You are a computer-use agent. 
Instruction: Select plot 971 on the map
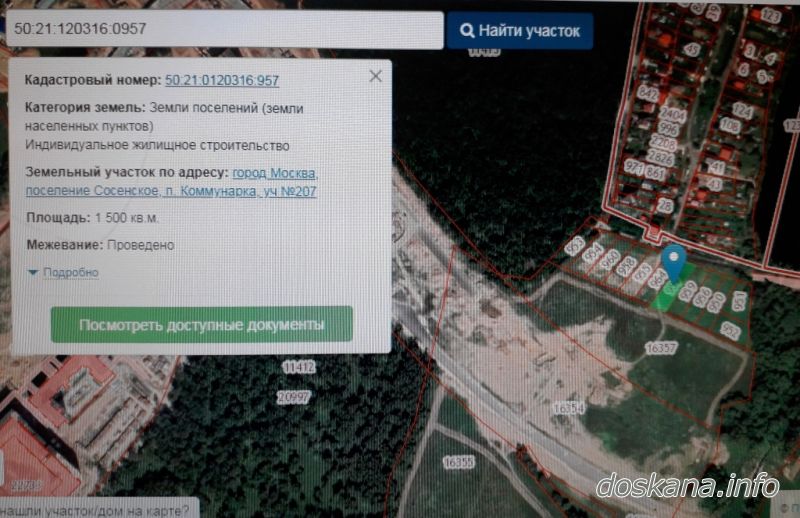click(x=633, y=166)
